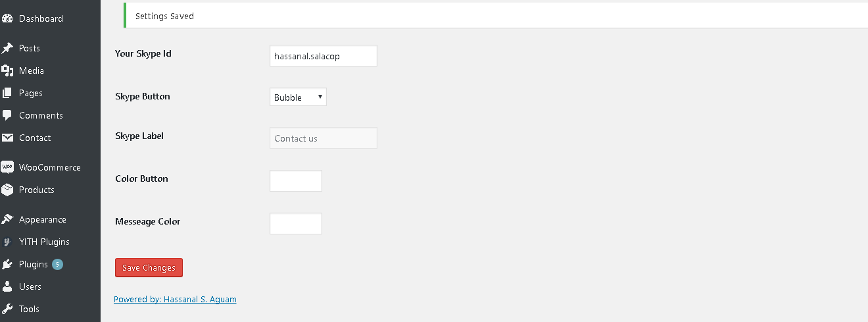Image resolution: width=868 pixels, height=322 pixels.
Task: Click the Save Changes button
Action: [x=149, y=267]
